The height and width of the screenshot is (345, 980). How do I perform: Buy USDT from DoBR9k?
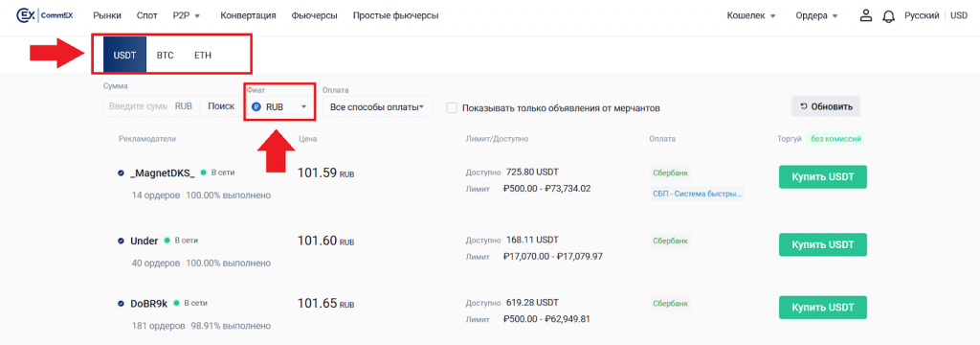(x=823, y=308)
